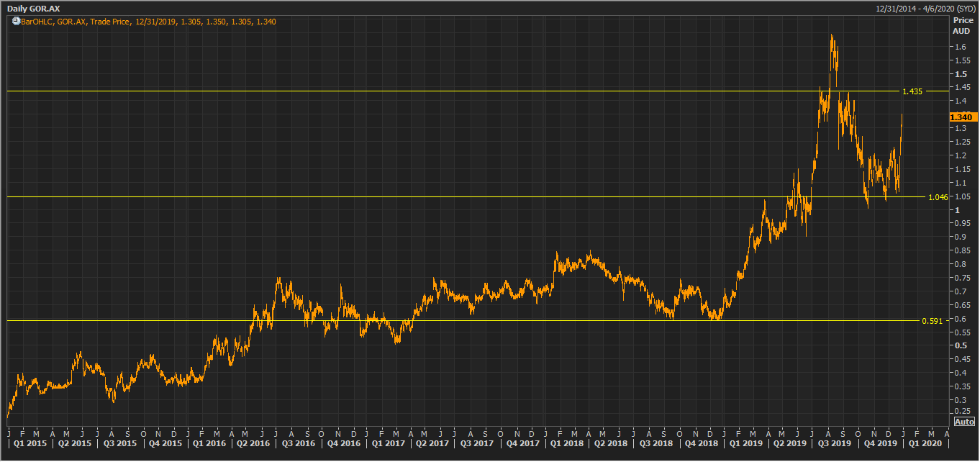Select Q1 2017 on the time axis
The image size is (980, 462).
[387, 444]
